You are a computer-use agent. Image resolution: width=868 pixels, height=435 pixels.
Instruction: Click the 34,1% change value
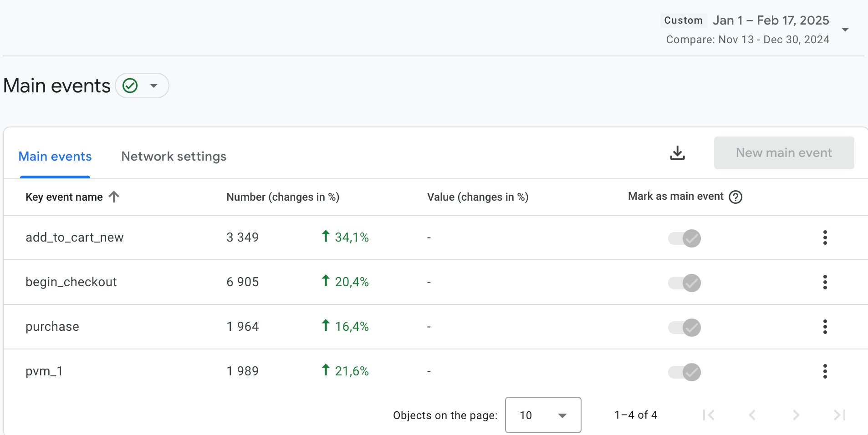coord(352,238)
